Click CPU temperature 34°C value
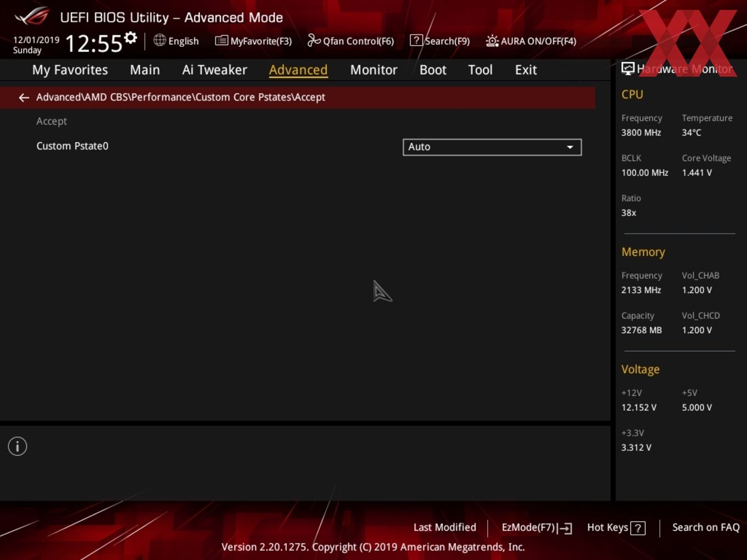 pos(692,132)
